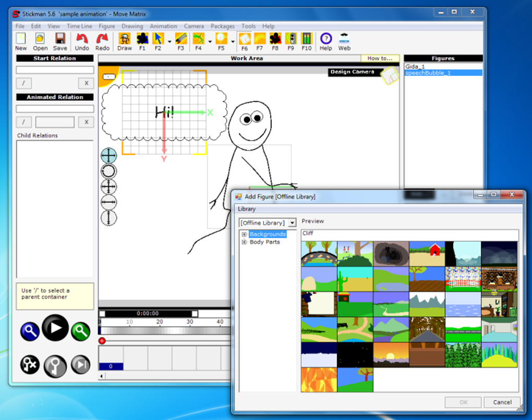Select the F4 green figure tool
Screen dimensions: 532x420
199,42
